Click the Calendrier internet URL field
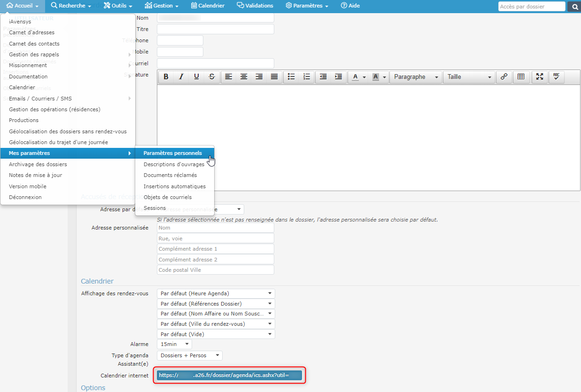This screenshot has width=581, height=392. pos(230,375)
